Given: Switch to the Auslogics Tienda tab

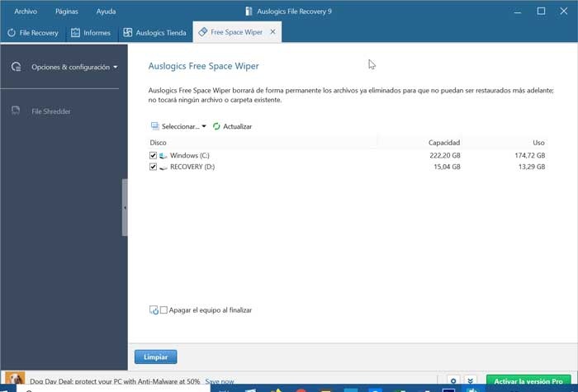Looking at the screenshot, I should pyautogui.click(x=155, y=33).
